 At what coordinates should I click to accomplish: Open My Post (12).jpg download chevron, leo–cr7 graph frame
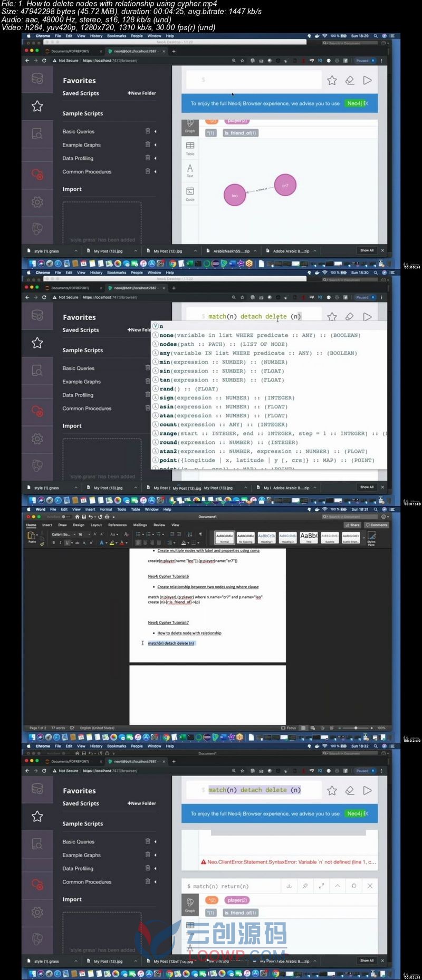195,251
